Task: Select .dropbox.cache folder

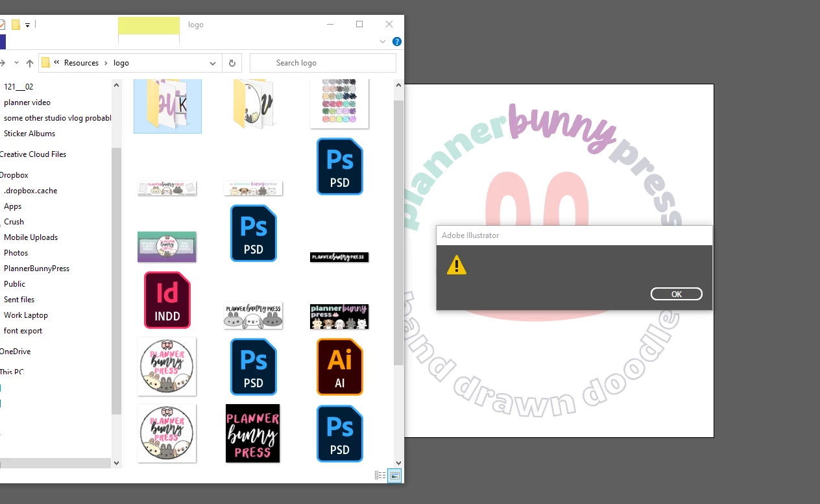Action: point(30,190)
